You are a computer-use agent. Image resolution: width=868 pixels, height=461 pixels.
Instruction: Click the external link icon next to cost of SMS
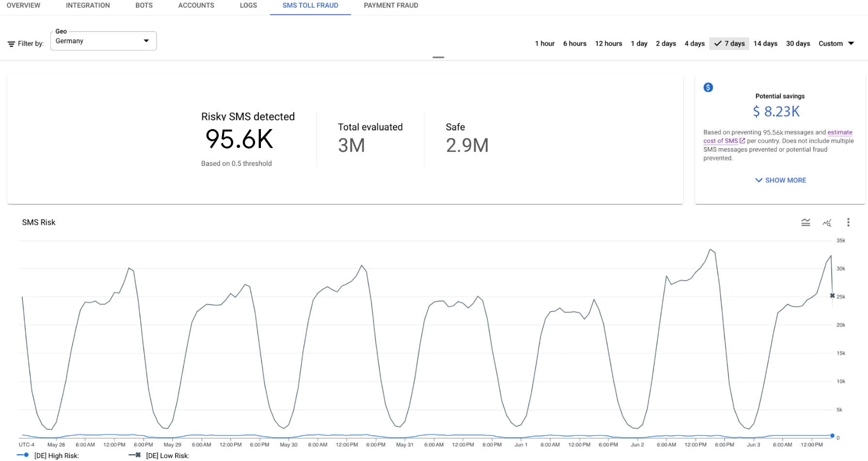click(x=742, y=141)
